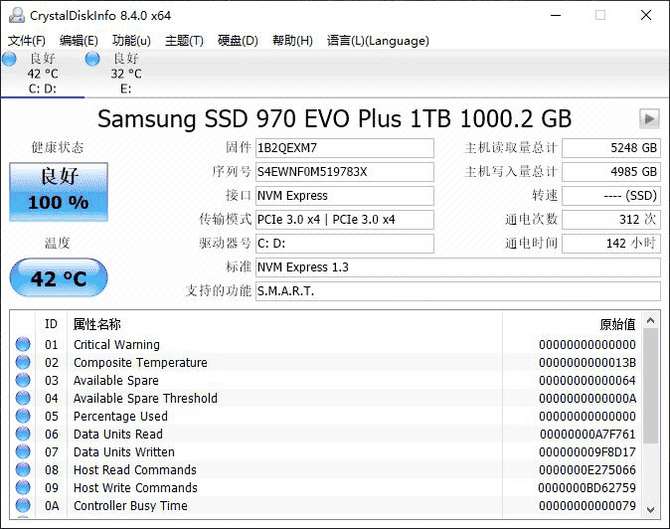Click host reads total value 5248 GB
Viewport: 670px width, 529px height.
(x=611, y=148)
